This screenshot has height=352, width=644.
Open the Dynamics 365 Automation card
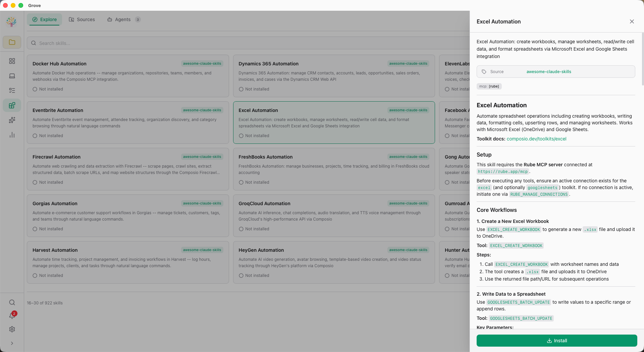pos(334,76)
